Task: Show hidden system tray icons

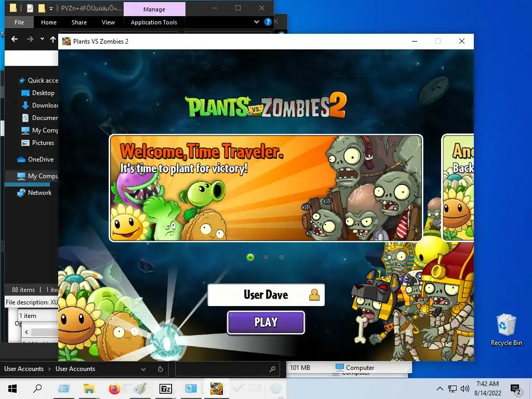Action: (440, 389)
